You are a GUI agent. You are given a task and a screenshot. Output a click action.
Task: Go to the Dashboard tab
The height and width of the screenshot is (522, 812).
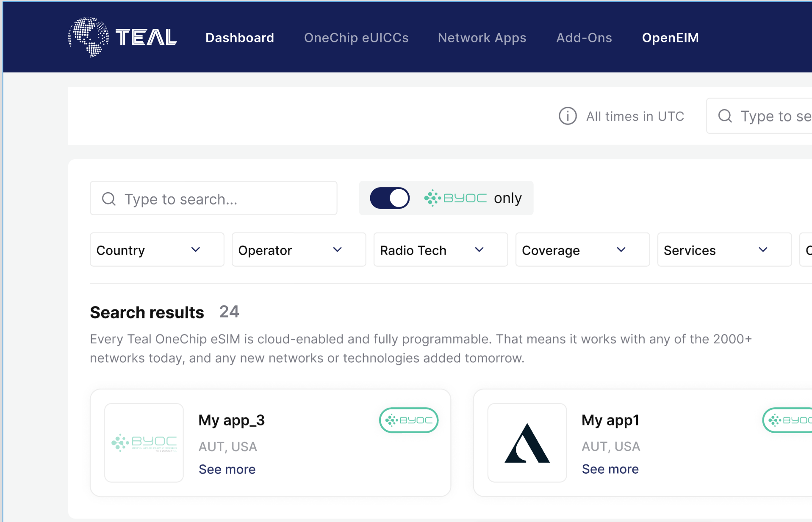240,38
